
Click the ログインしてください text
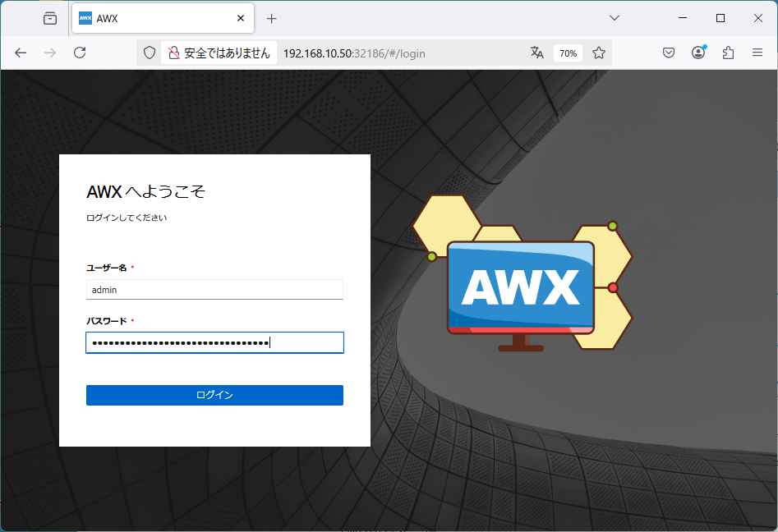tap(127, 218)
